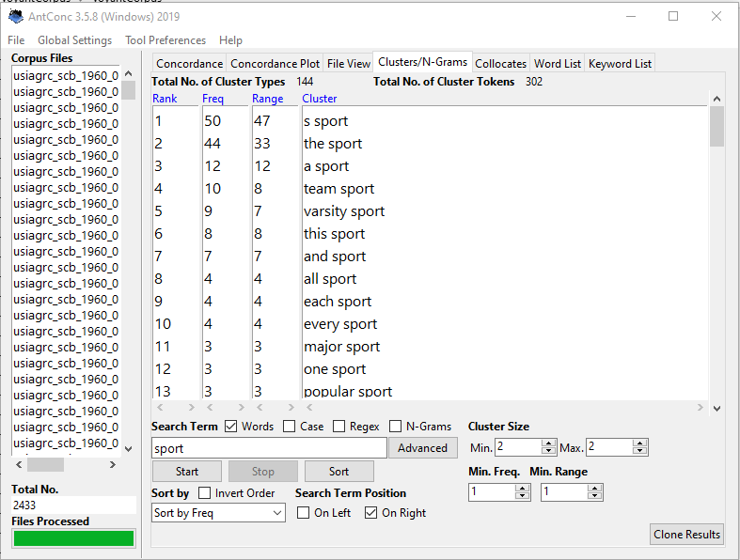Image resolution: width=740 pixels, height=560 pixels.
Task: Decrease the Min. Range spinner value
Action: tap(595, 496)
